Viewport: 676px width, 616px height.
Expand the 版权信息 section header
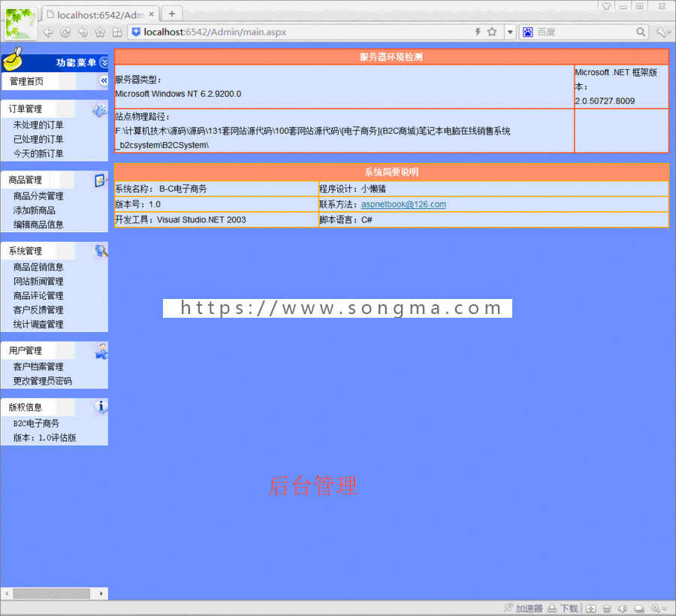point(26,407)
